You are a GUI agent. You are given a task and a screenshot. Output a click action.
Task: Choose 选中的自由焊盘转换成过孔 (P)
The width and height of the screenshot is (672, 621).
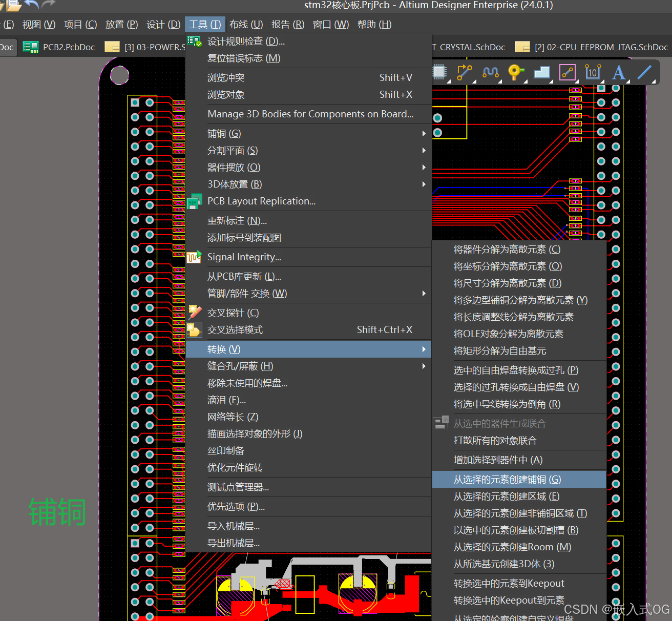coord(519,370)
